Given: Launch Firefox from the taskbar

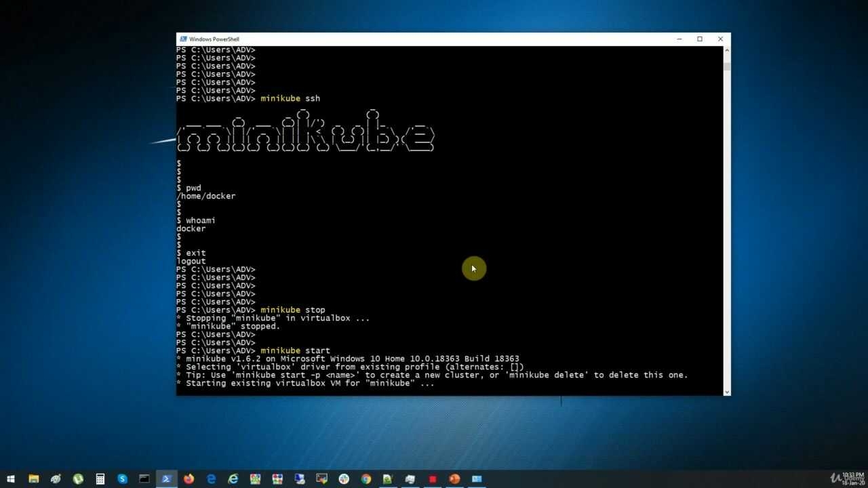Looking at the screenshot, I should [x=189, y=479].
